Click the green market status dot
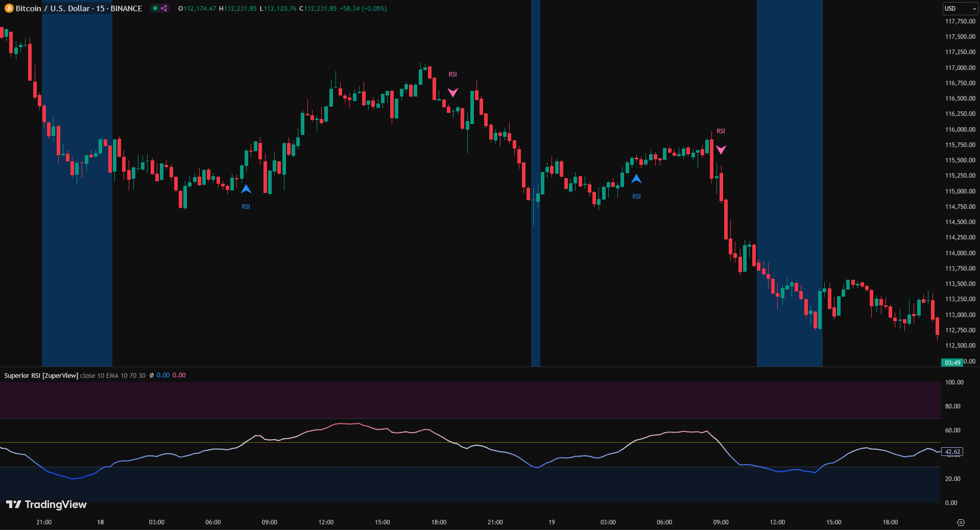This screenshot has height=530, width=980. 155,9
